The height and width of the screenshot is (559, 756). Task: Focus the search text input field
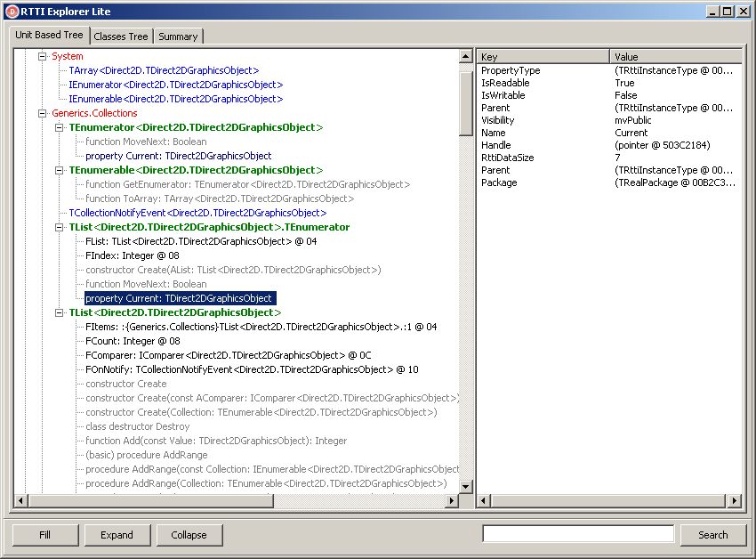point(578,534)
